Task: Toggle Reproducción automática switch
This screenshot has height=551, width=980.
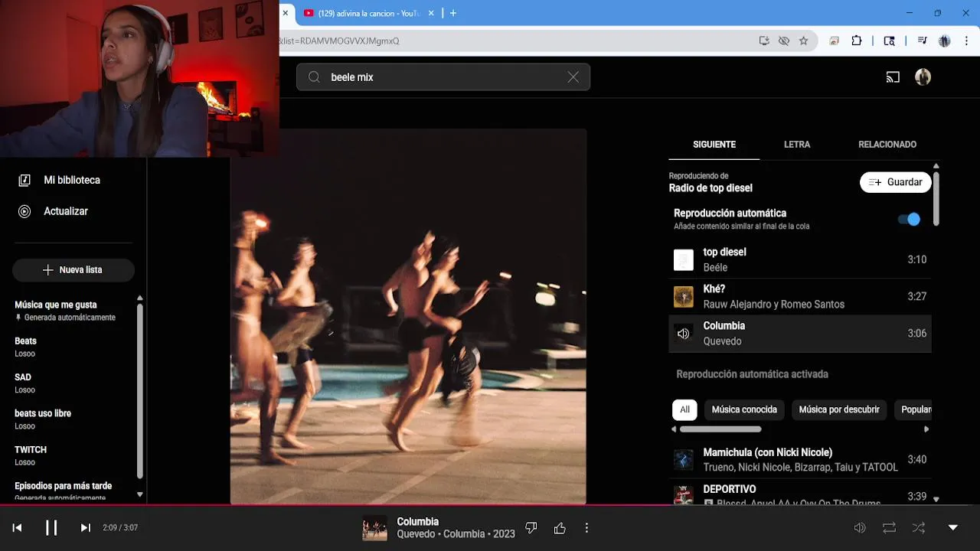Action: click(x=909, y=220)
